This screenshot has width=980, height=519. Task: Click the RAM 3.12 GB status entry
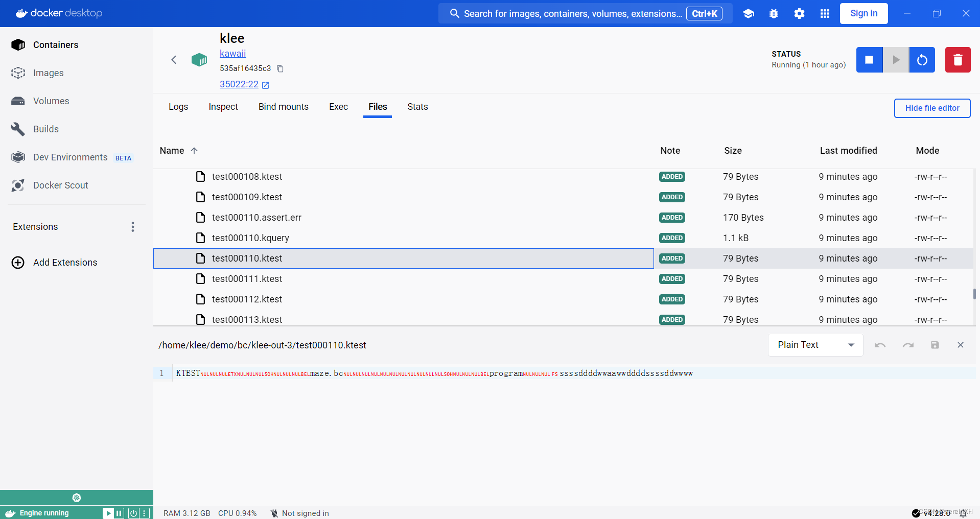[186, 513]
